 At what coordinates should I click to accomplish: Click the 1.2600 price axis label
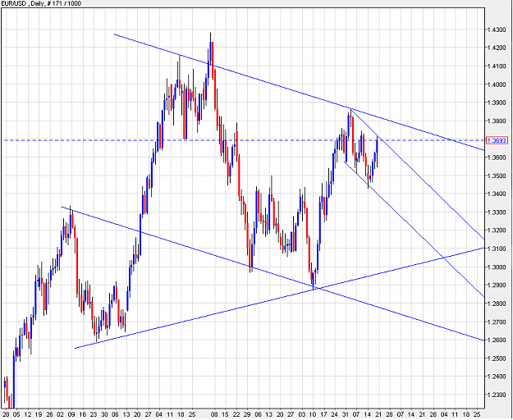pyautogui.click(x=497, y=340)
